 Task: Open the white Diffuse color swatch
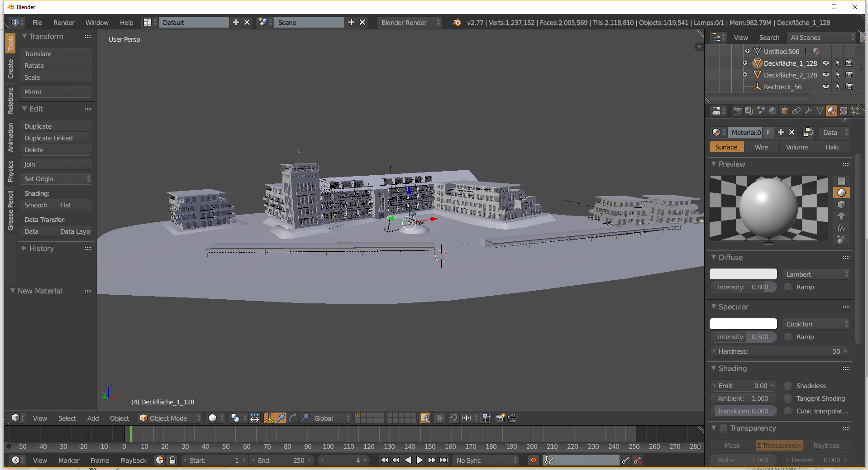(x=743, y=274)
